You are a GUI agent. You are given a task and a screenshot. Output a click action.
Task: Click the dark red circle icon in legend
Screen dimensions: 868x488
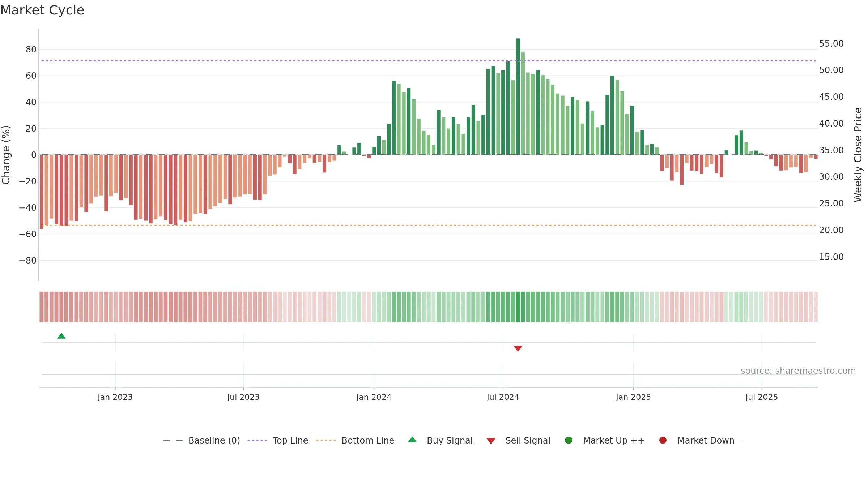click(663, 440)
